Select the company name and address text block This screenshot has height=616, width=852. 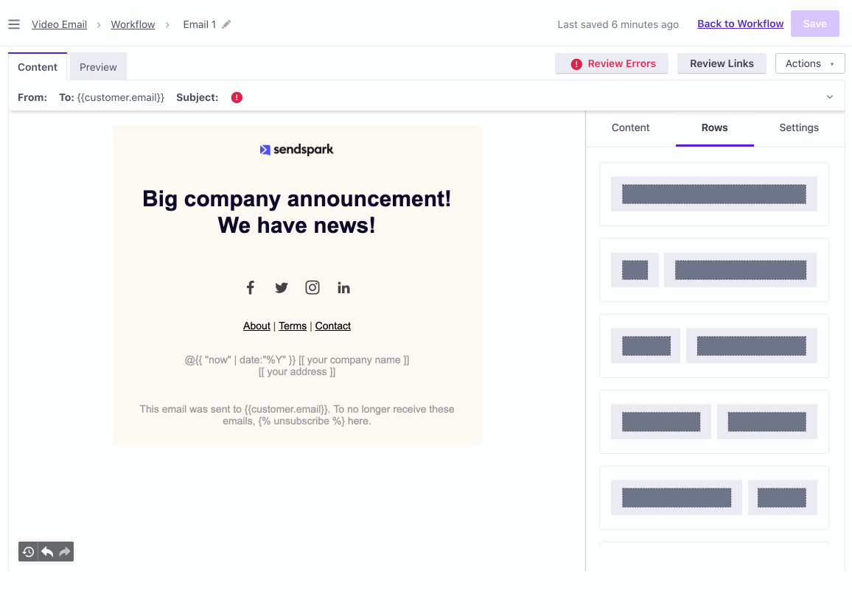pyautogui.click(x=297, y=365)
